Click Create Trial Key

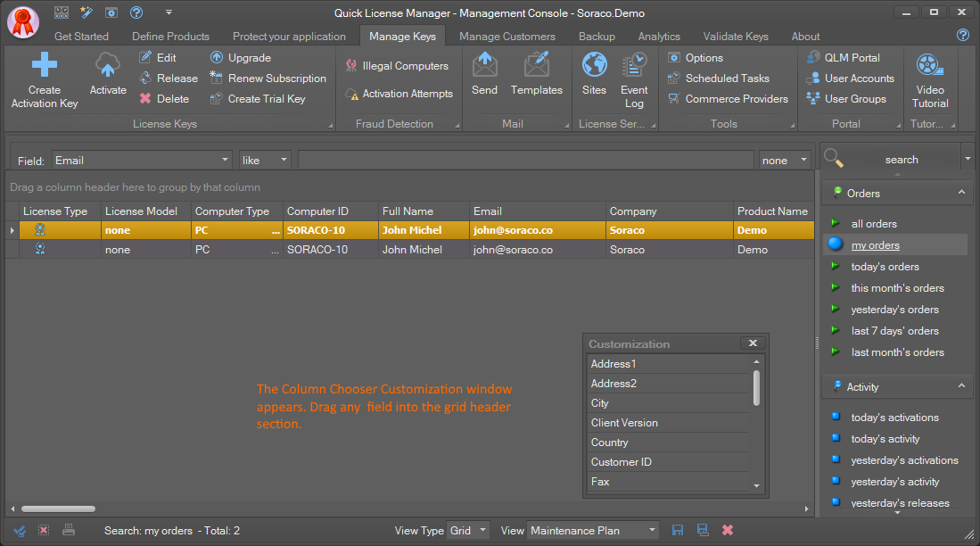(258, 99)
